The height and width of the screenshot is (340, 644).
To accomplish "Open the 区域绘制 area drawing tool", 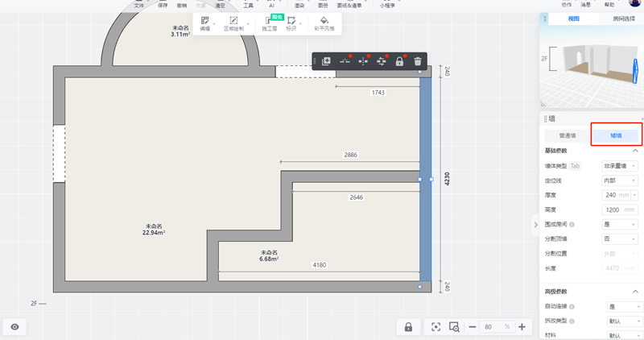I will pos(233,23).
